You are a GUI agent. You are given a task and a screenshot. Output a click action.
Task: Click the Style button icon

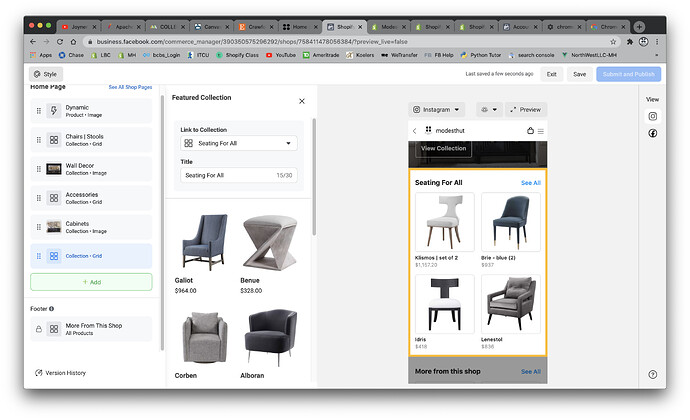tap(37, 74)
